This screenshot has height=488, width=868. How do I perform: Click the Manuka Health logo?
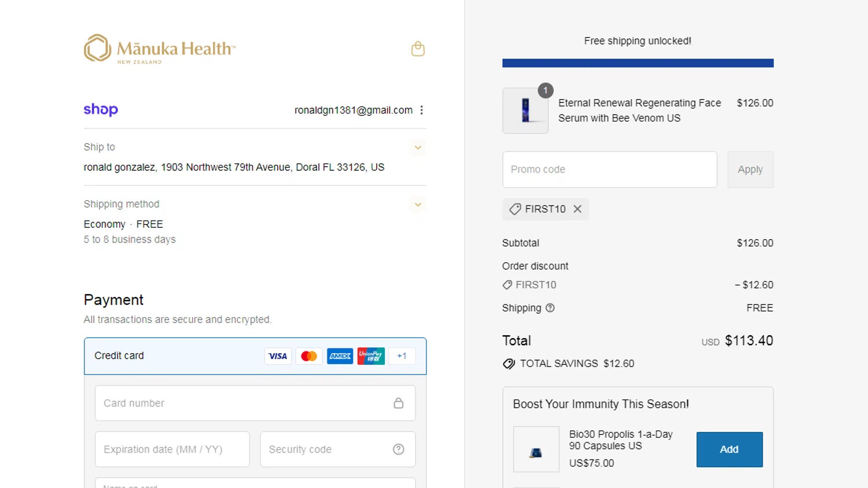click(160, 49)
